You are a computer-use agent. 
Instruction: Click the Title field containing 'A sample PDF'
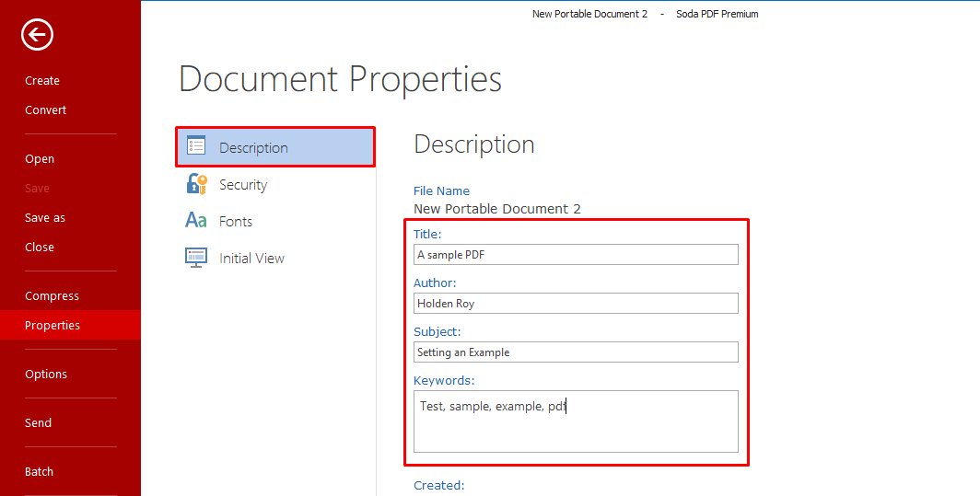click(576, 255)
